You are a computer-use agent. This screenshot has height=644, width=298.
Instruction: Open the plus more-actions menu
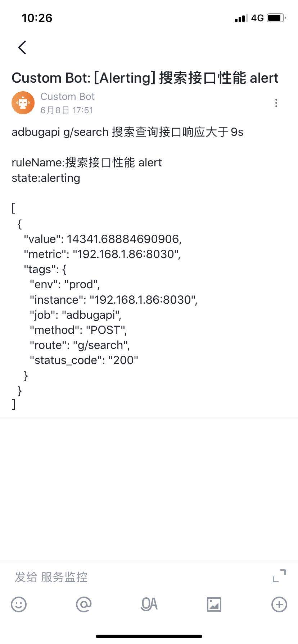point(279,604)
